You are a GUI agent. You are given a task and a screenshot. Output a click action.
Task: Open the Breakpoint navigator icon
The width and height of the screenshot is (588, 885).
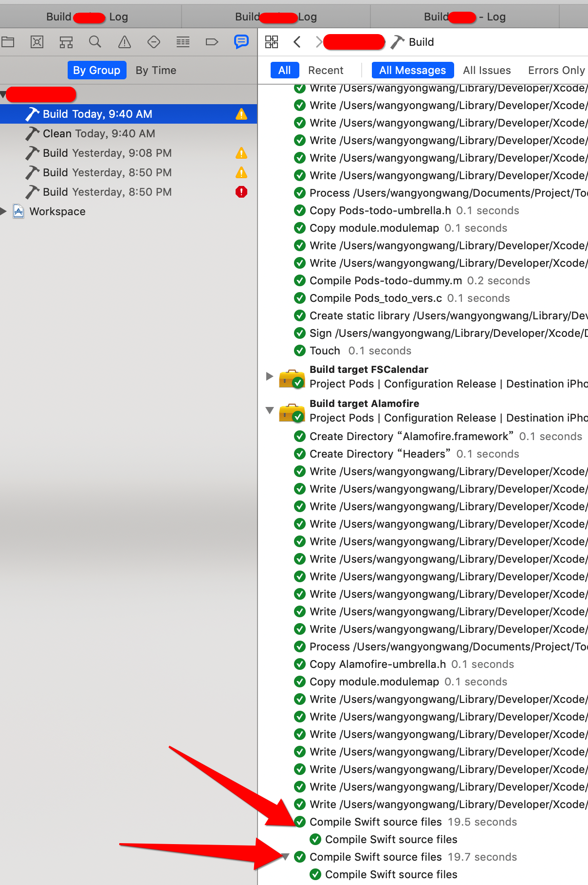(x=212, y=42)
